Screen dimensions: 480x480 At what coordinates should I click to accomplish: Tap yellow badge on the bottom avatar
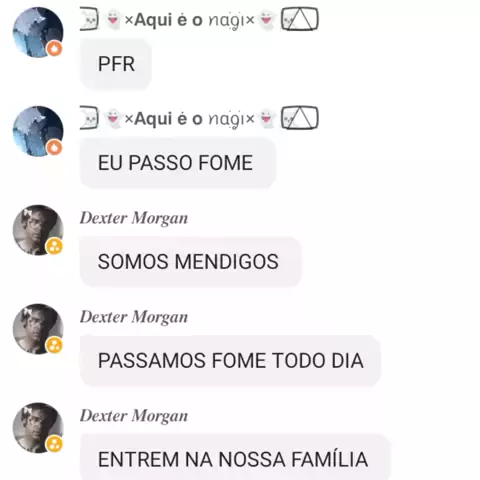click(54, 444)
